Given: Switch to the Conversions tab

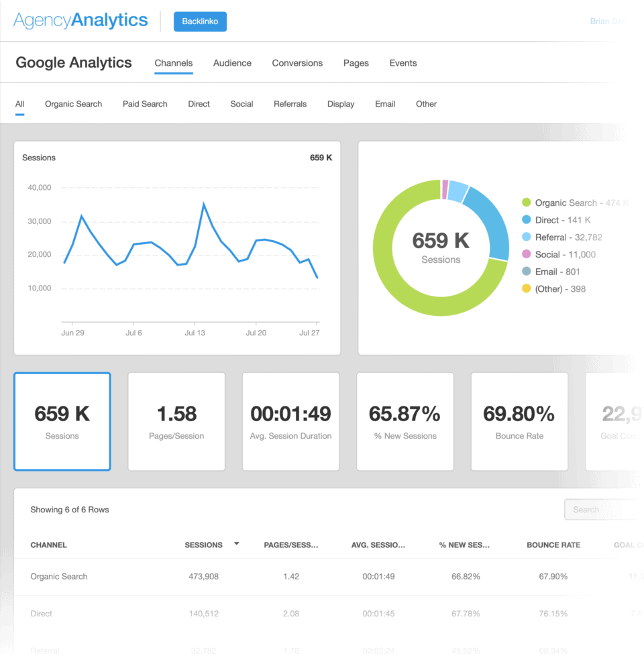Looking at the screenshot, I should tap(297, 62).
